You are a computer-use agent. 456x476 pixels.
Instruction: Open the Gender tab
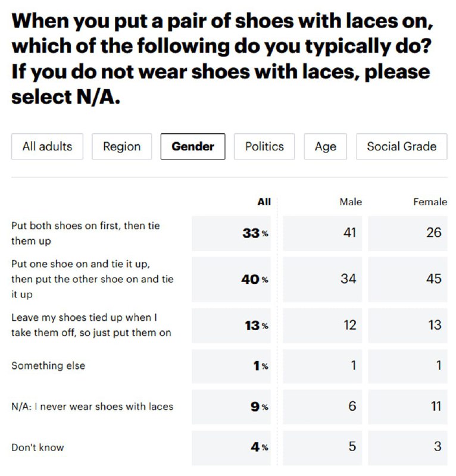(193, 146)
